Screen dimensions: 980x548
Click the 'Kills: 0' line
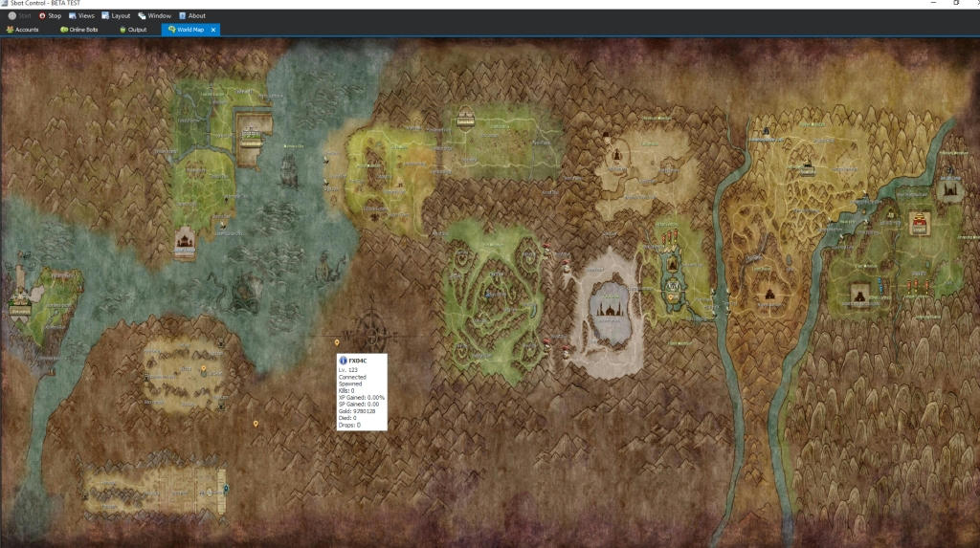click(x=346, y=390)
